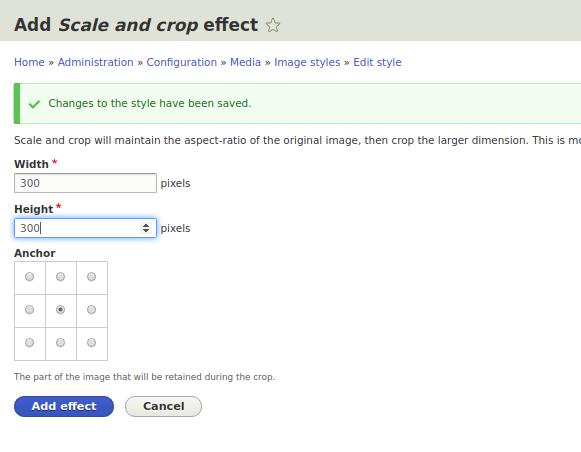Go back to Edit style link
Image resolution: width=581 pixels, height=452 pixels.
coord(377,62)
